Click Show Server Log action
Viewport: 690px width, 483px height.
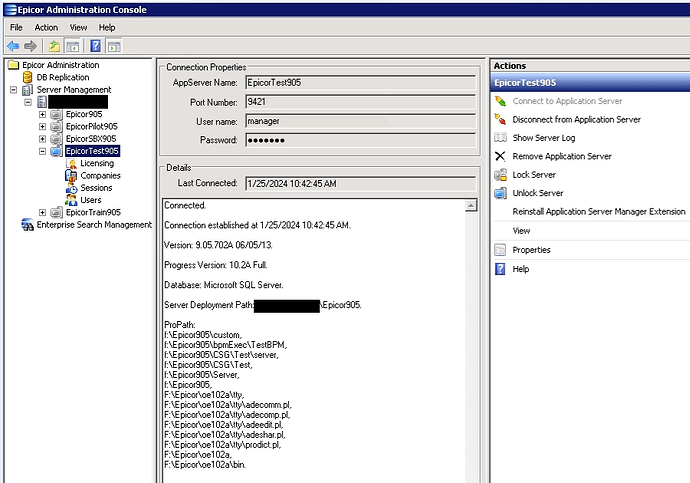pos(544,138)
